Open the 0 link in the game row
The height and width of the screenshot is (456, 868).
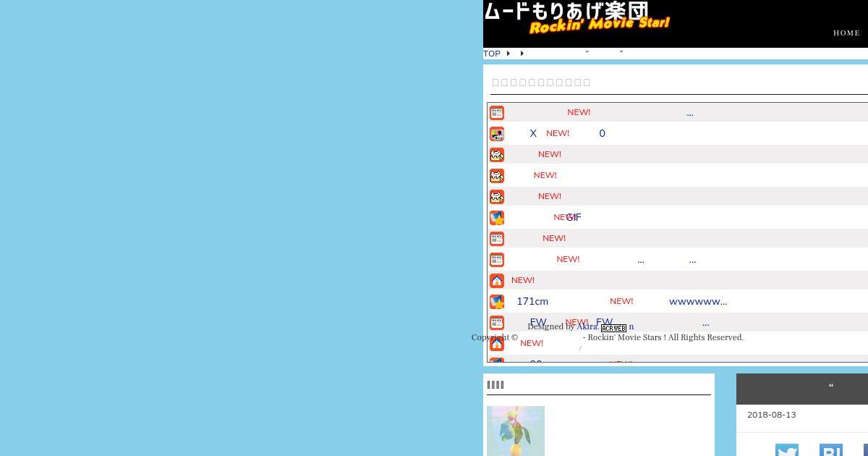click(x=602, y=133)
